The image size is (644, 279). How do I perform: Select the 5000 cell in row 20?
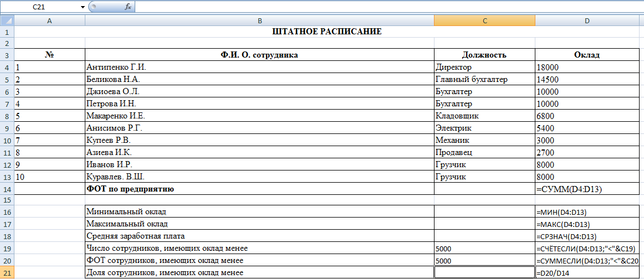484,261
